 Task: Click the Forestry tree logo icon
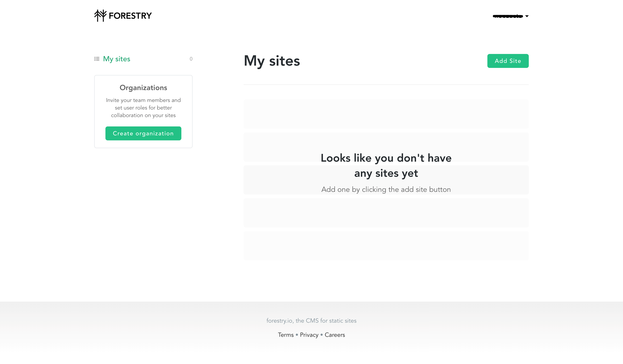100,16
